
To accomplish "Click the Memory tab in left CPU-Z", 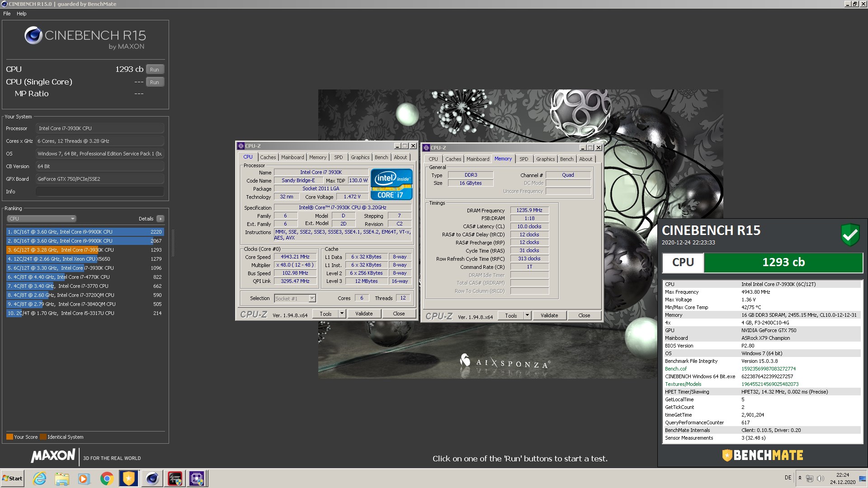I will click(x=317, y=157).
